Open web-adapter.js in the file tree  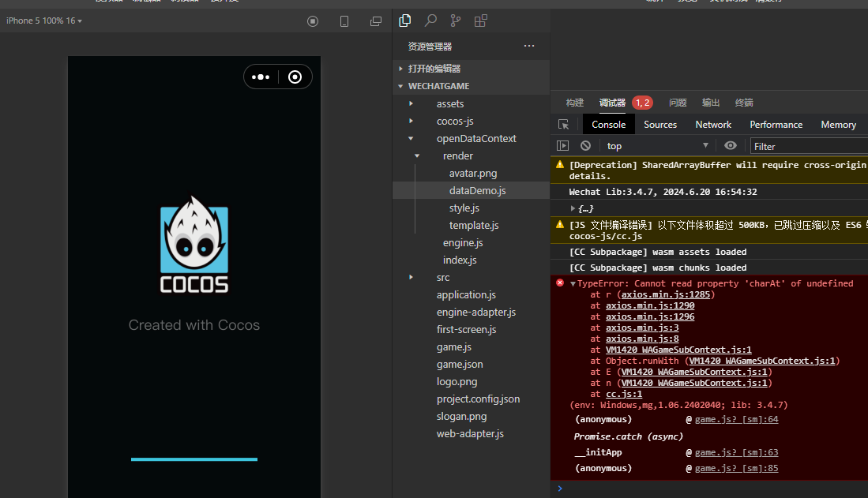point(470,434)
